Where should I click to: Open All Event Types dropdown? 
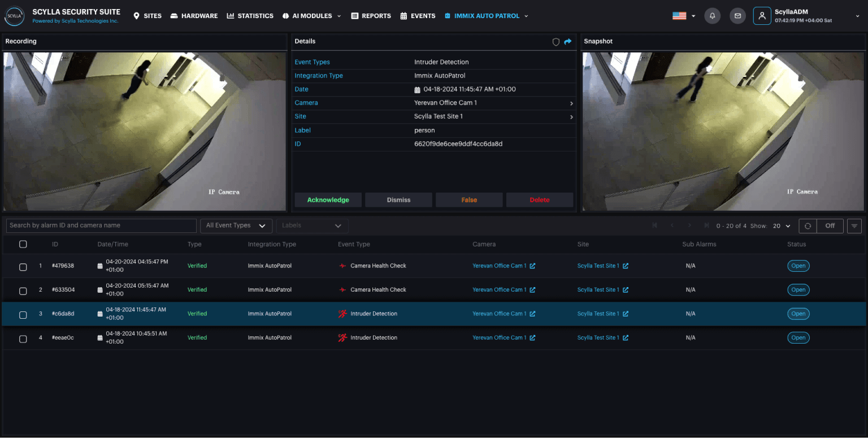coord(236,225)
